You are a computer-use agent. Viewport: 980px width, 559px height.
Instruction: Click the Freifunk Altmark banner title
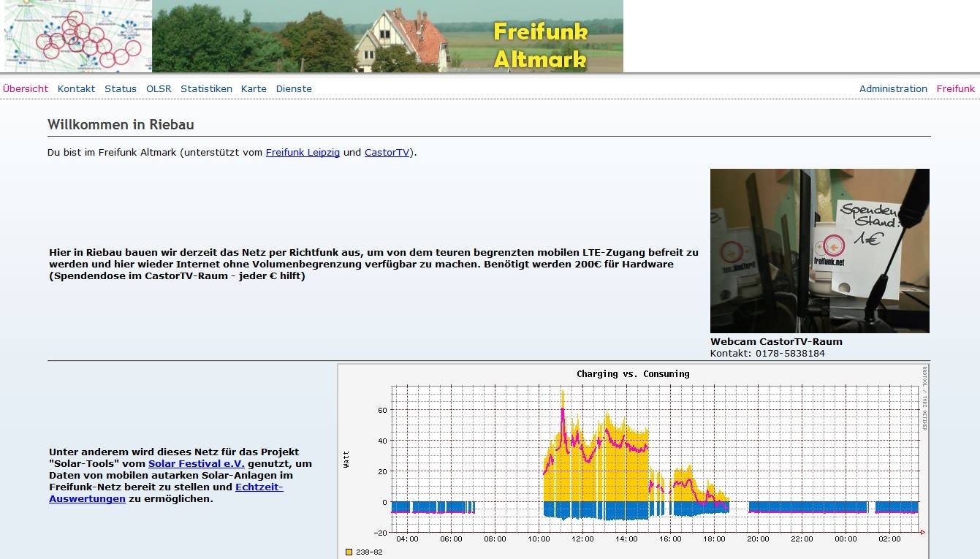[540, 45]
